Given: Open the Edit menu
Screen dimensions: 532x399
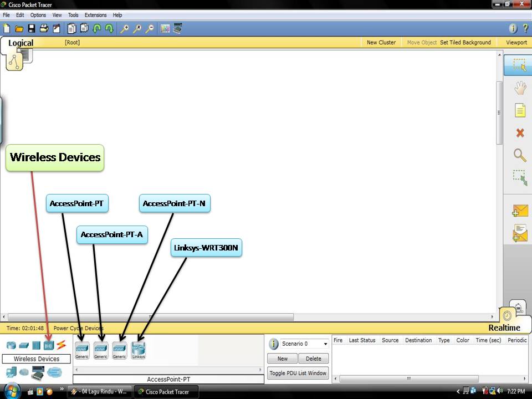Looking at the screenshot, I should pyautogui.click(x=20, y=15).
